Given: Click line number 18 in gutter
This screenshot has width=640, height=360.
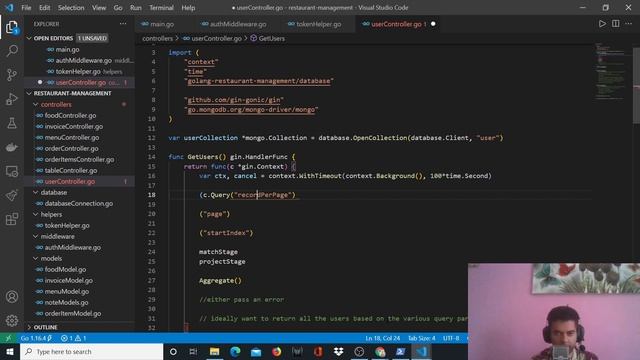Looking at the screenshot, I should (x=151, y=195).
